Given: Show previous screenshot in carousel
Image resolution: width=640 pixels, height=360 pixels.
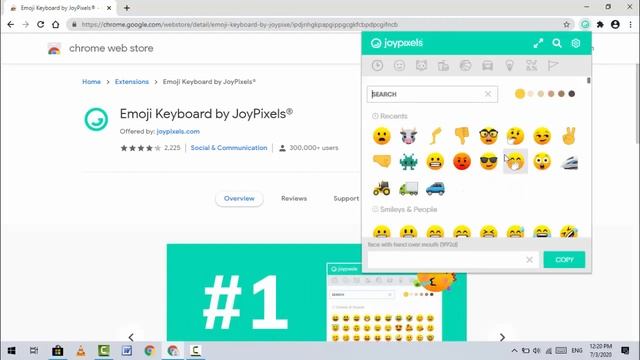Looking at the screenshot, I should point(131,337).
